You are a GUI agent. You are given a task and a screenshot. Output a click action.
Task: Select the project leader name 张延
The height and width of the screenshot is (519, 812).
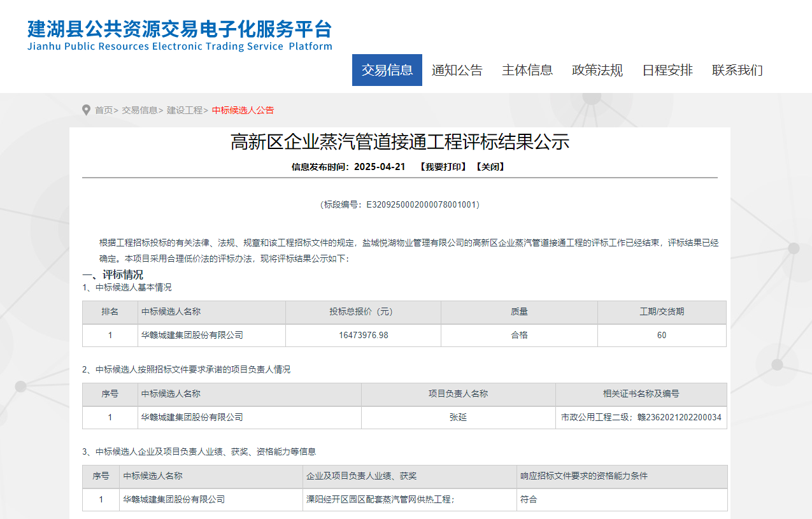pyautogui.click(x=459, y=418)
